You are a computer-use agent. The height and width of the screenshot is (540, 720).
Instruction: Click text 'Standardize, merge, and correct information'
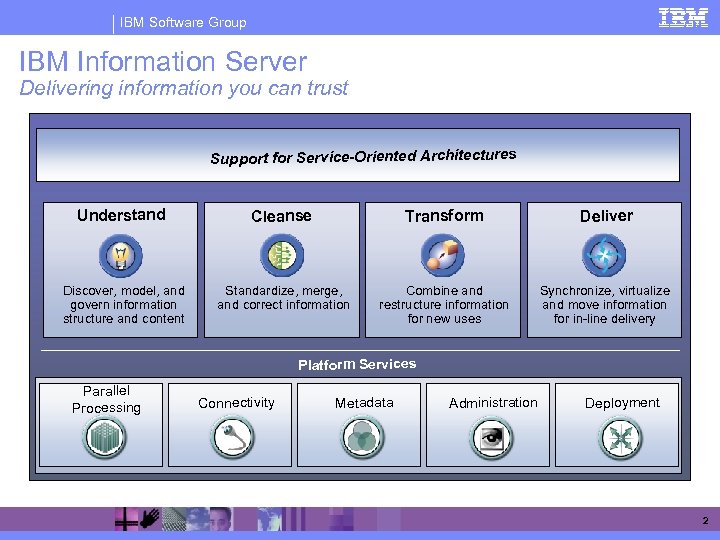pyautogui.click(x=283, y=298)
